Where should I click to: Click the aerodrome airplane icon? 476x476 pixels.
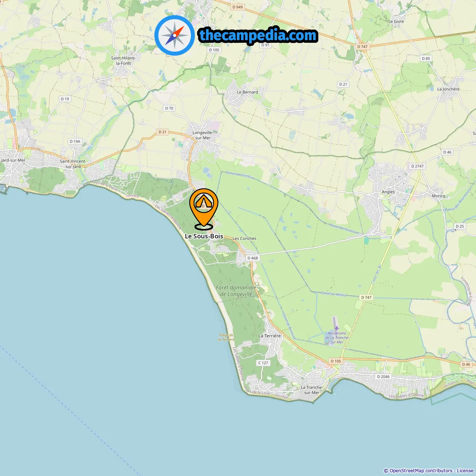pyautogui.click(x=337, y=328)
